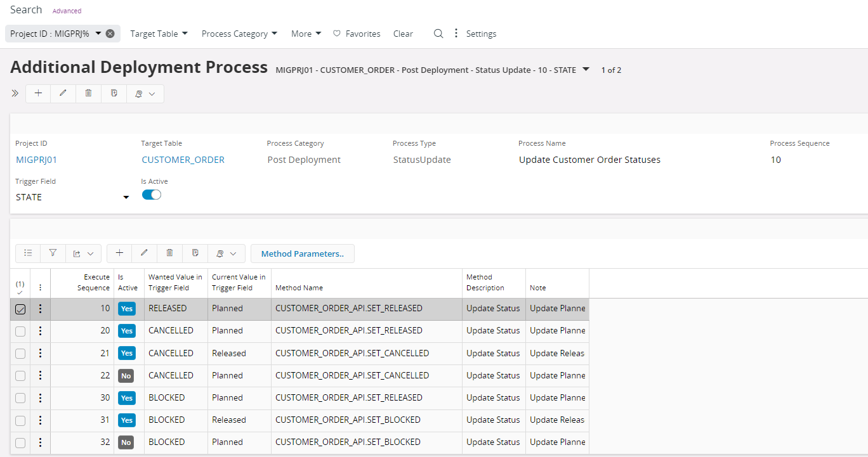Uncheck the row with Execute Sequence 10
This screenshot has height=457, width=868.
point(20,309)
